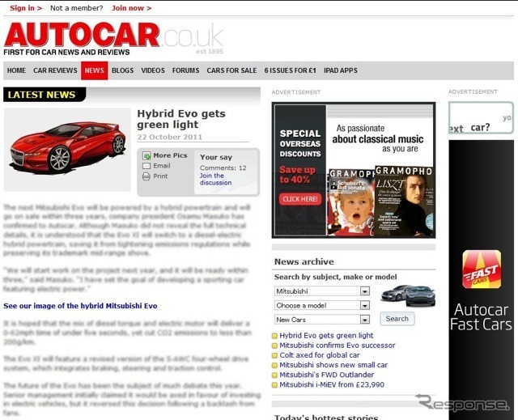Screen dimensions: 518x420
Task: Open the Mitsubishi make dropdown
Action: click(322, 291)
